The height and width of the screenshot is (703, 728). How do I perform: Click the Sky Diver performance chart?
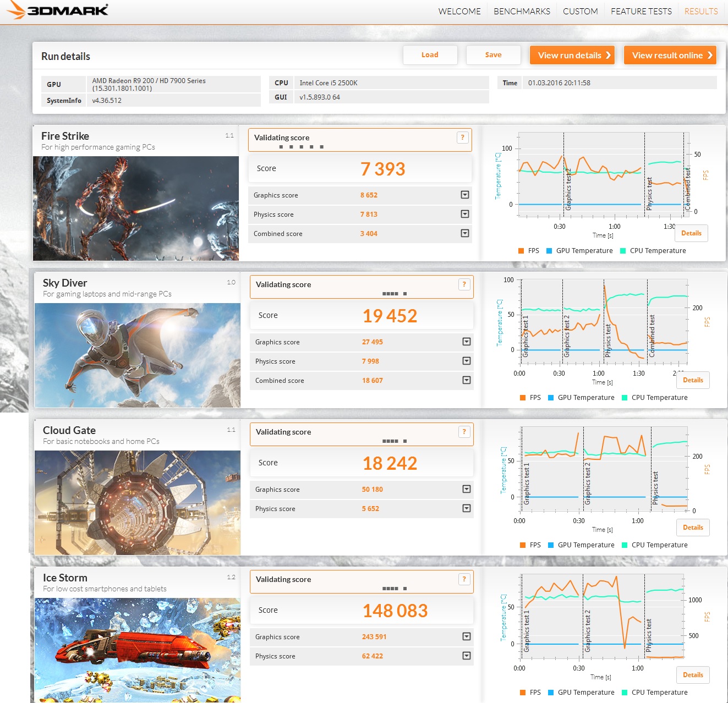(x=604, y=322)
